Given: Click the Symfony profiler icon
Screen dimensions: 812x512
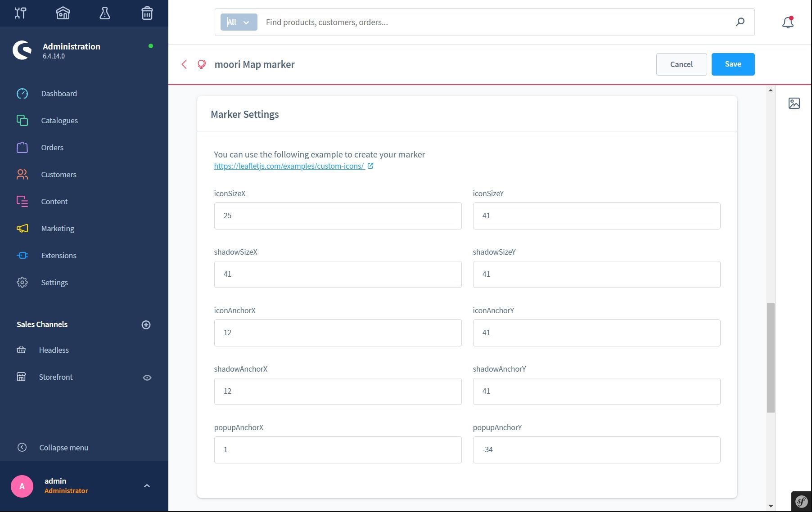Looking at the screenshot, I should 801,501.
